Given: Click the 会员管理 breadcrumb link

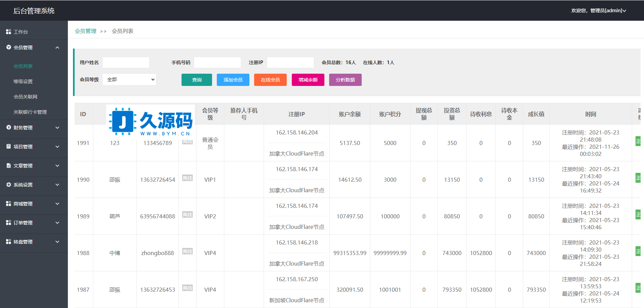Looking at the screenshot, I should click(86, 31).
